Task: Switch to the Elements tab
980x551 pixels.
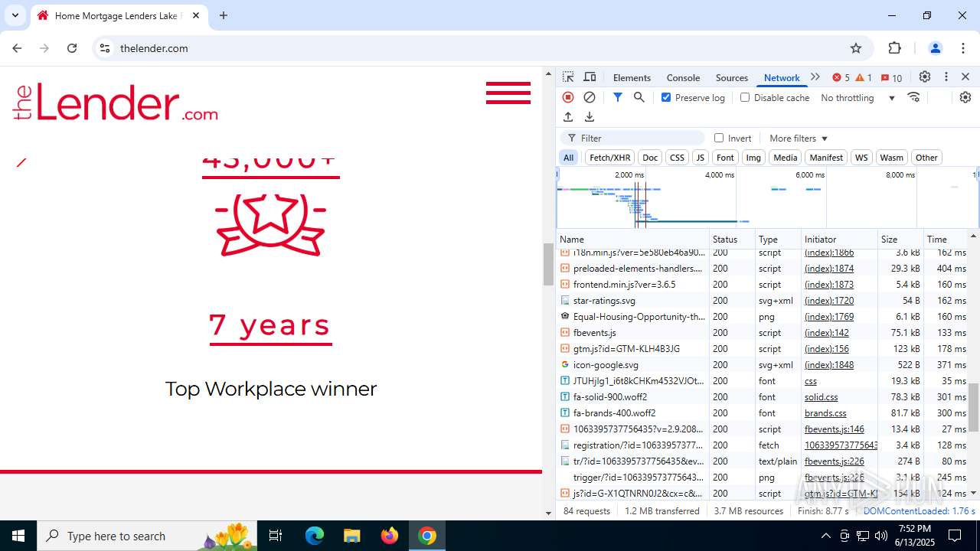Action: point(632,77)
